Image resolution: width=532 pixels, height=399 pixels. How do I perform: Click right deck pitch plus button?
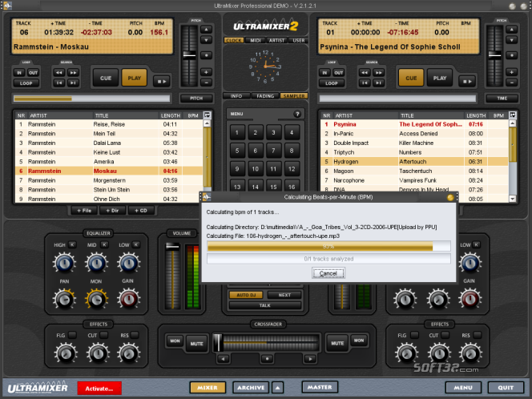511,72
